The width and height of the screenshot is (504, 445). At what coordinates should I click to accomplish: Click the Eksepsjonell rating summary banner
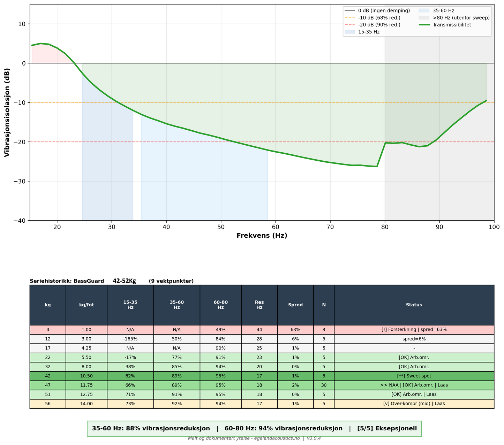(254, 429)
